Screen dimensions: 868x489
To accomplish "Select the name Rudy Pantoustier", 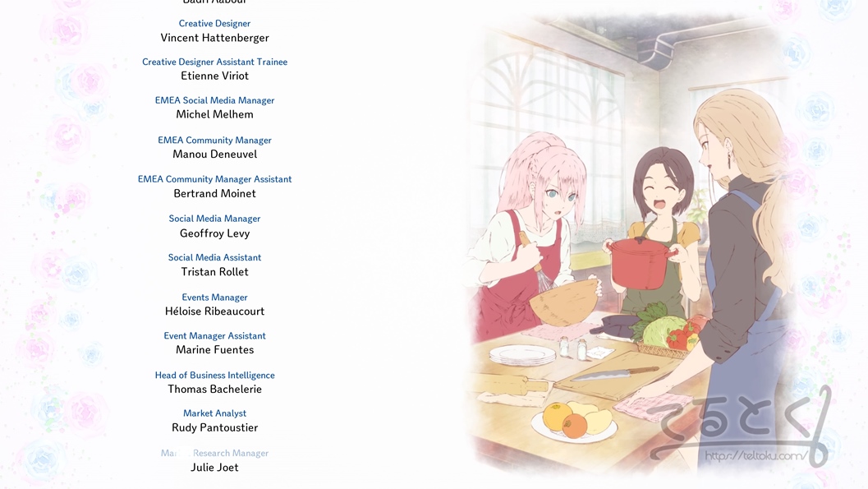I will point(215,427).
